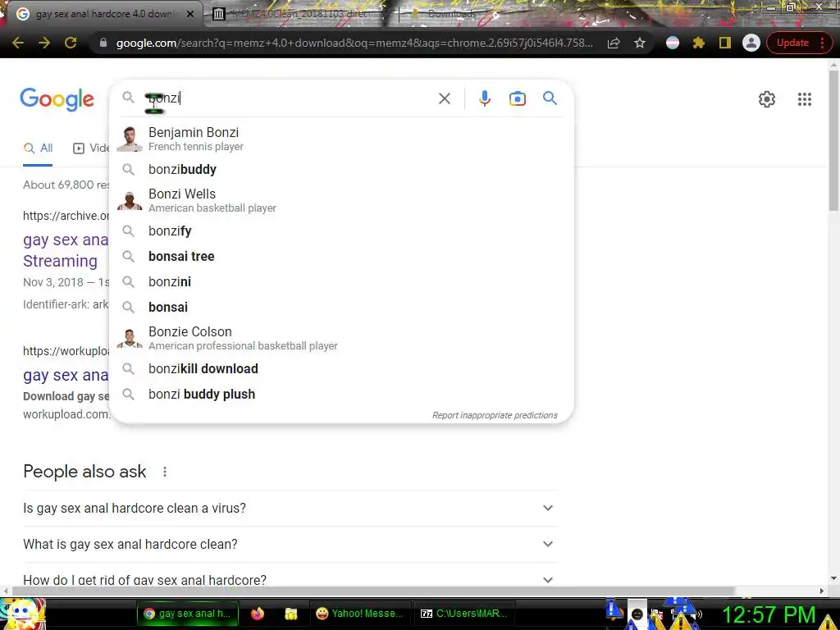Search by image with camera icon
The height and width of the screenshot is (630, 840).
click(x=518, y=98)
